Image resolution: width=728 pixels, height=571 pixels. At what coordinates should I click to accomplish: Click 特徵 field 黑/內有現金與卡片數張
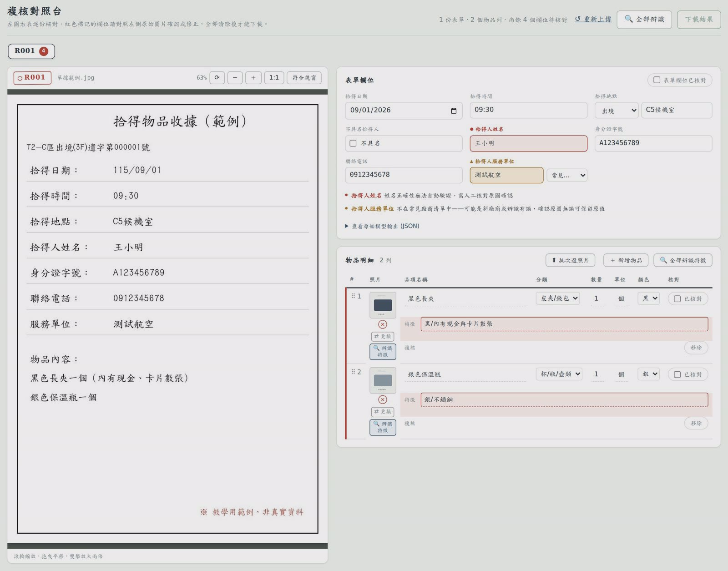click(564, 324)
